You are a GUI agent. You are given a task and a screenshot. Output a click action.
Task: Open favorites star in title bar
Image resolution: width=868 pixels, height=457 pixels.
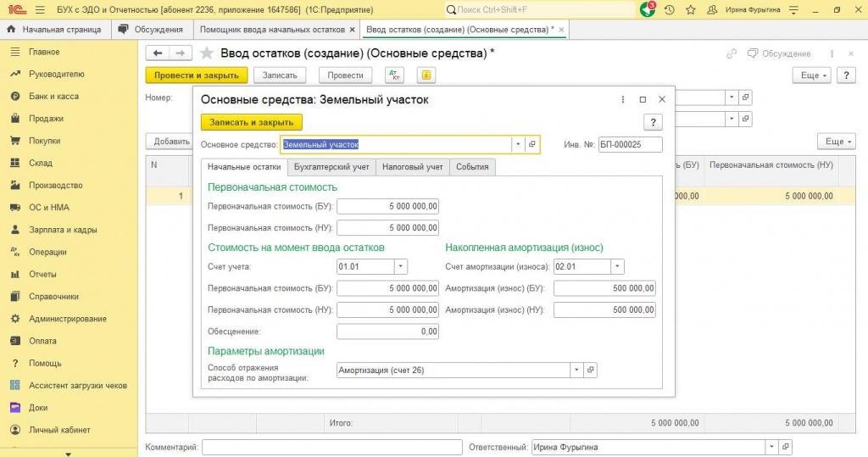[x=691, y=10]
